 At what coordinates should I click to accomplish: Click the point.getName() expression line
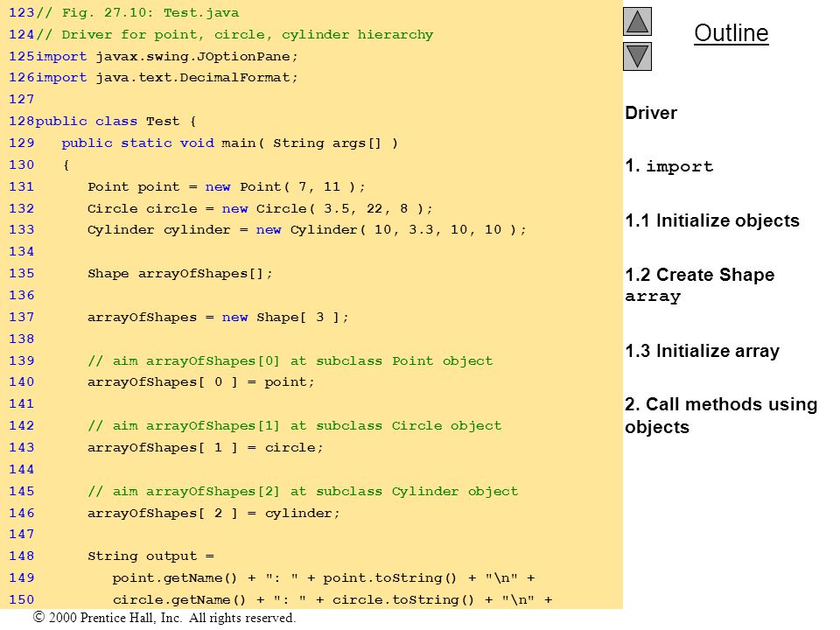pos(324,578)
